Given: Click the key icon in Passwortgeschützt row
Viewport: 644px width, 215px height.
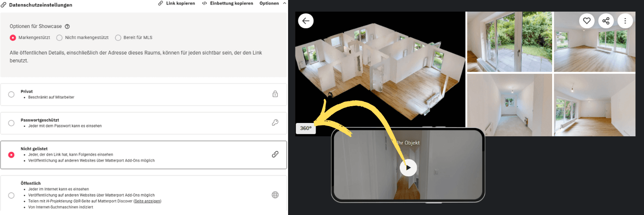Looking at the screenshot, I should click(x=275, y=123).
